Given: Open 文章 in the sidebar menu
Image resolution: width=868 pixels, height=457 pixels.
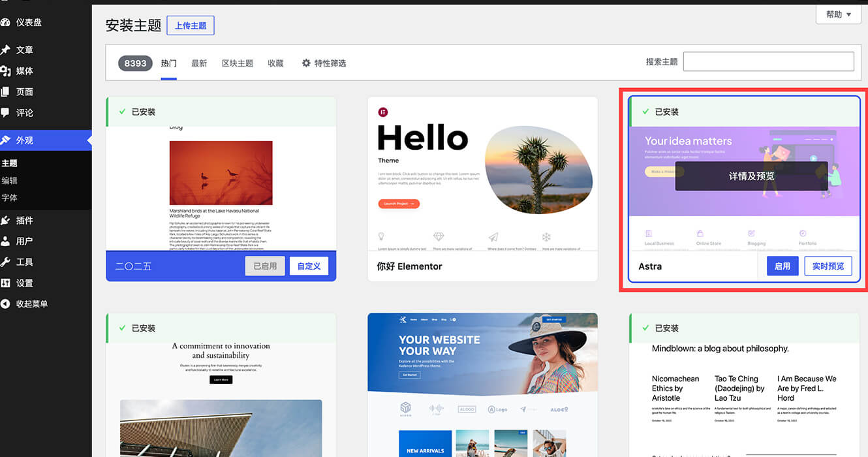Looking at the screenshot, I should 25,50.
